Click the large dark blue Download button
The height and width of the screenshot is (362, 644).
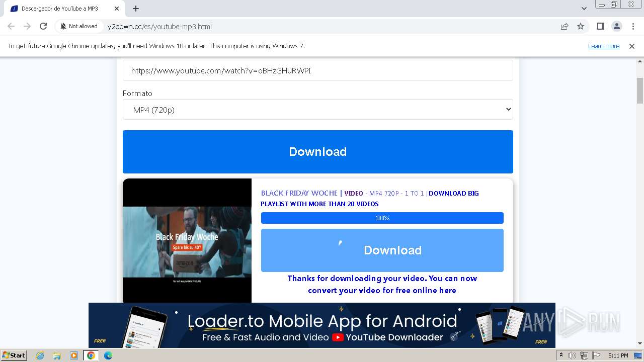[318, 152]
